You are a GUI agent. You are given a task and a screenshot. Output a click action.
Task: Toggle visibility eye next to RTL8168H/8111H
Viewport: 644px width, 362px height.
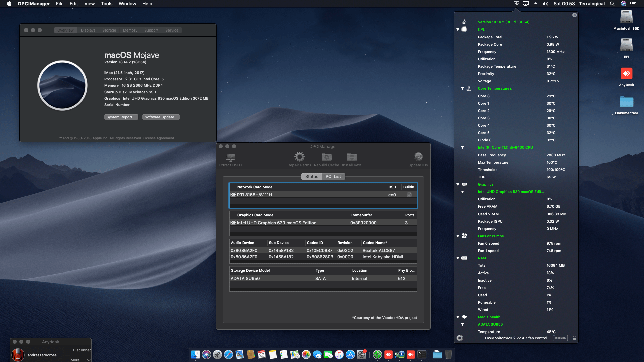[233, 195]
